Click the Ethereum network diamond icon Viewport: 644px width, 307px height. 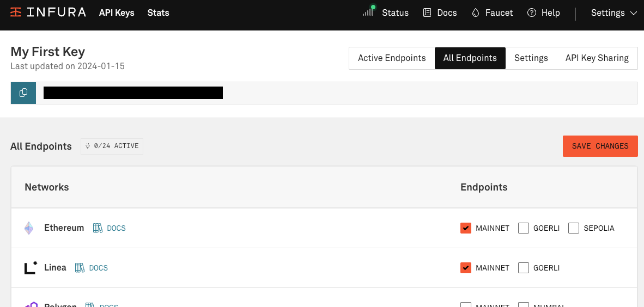coord(29,228)
